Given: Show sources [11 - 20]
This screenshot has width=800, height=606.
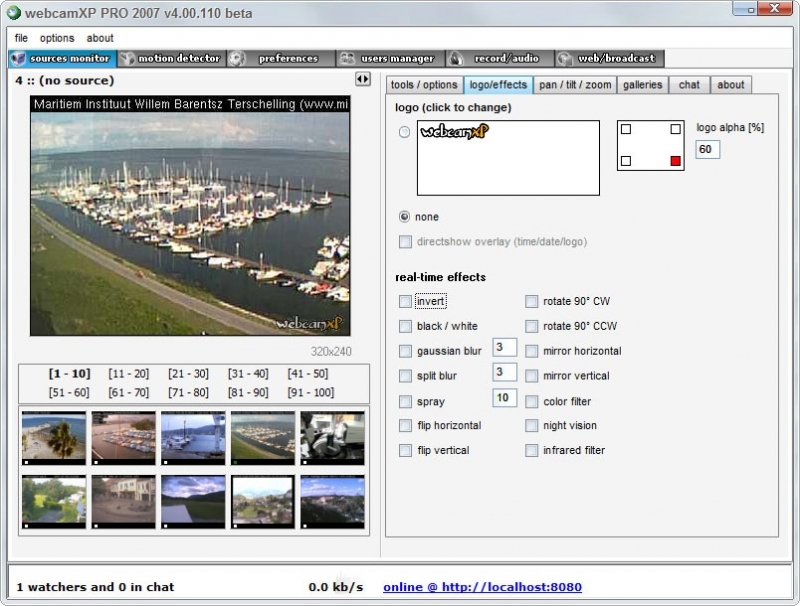Looking at the screenshot, I should point(129,374).
